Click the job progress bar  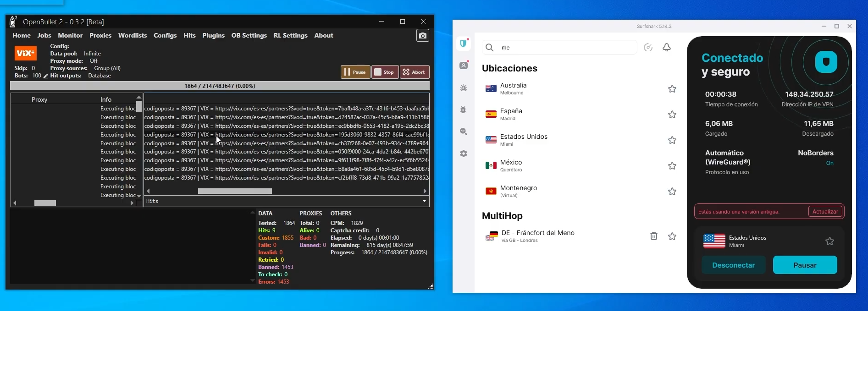[x=220, y=86]
